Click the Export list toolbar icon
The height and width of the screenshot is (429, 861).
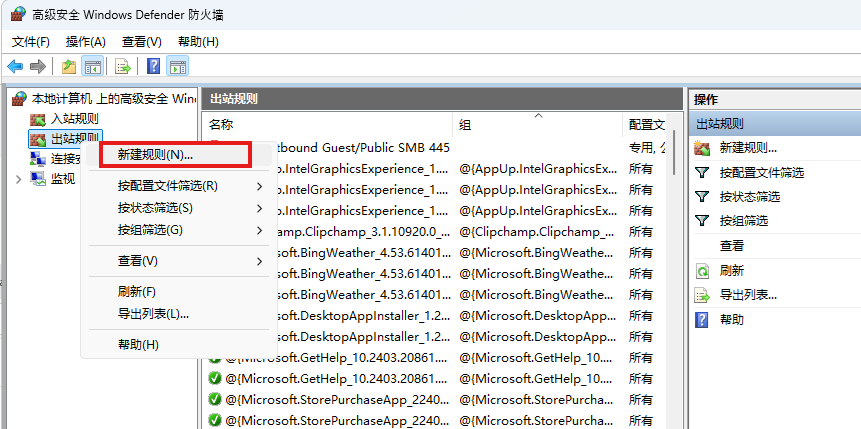pyautogui.click(x=122, y=67)
